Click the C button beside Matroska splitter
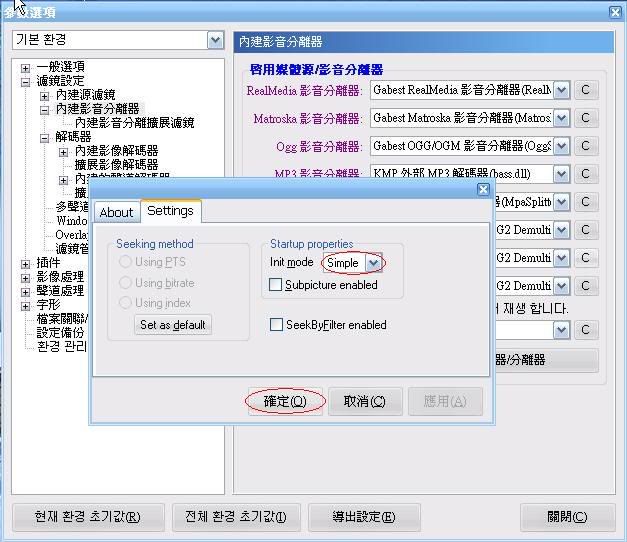 (x=585, y=118)
